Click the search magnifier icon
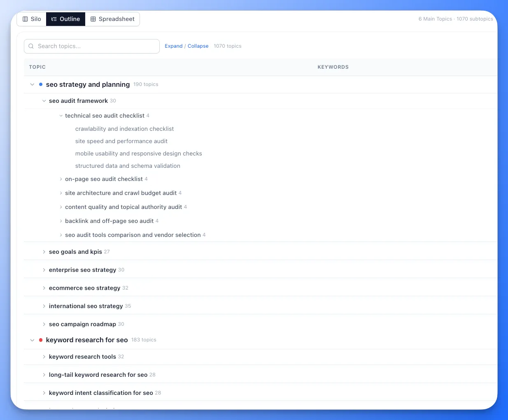The width and height of the screenshot is (508, 420). pos(31,46)
